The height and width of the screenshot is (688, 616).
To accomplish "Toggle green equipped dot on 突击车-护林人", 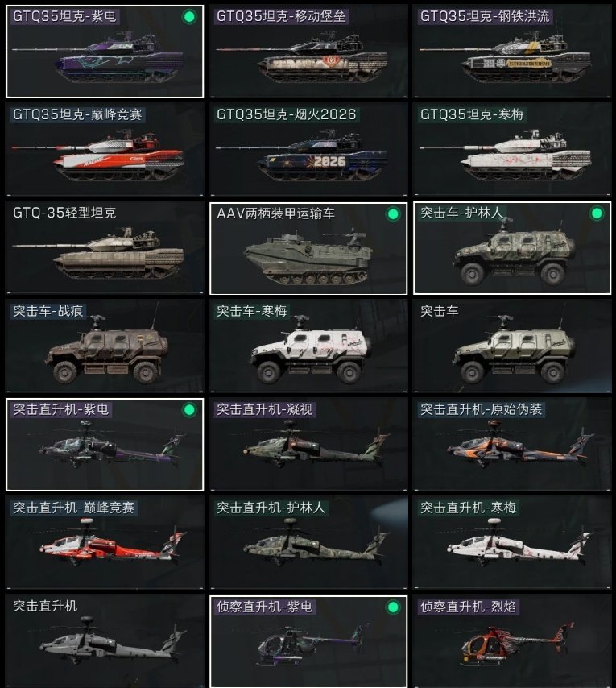I will click(596, 213).
